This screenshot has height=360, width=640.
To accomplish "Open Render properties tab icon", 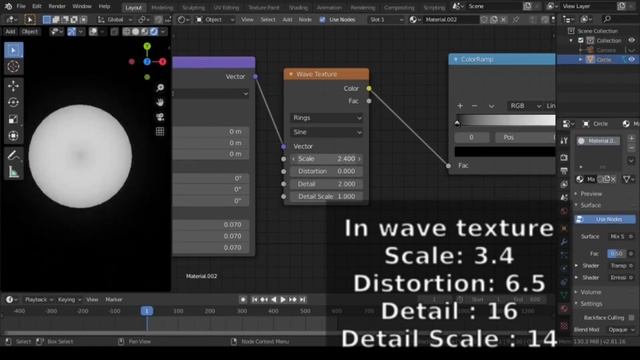I will [564, 157].
